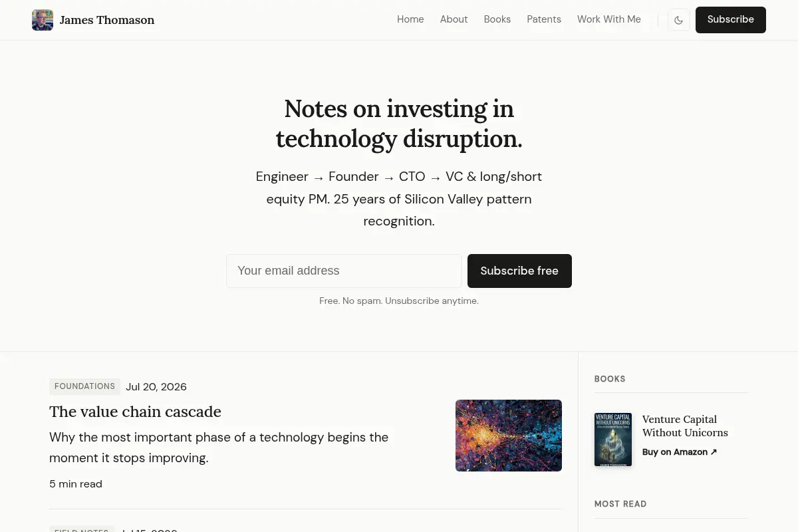Open the Home nav link
This screenshot has width=798, height=532.
(x=410, y=19)
